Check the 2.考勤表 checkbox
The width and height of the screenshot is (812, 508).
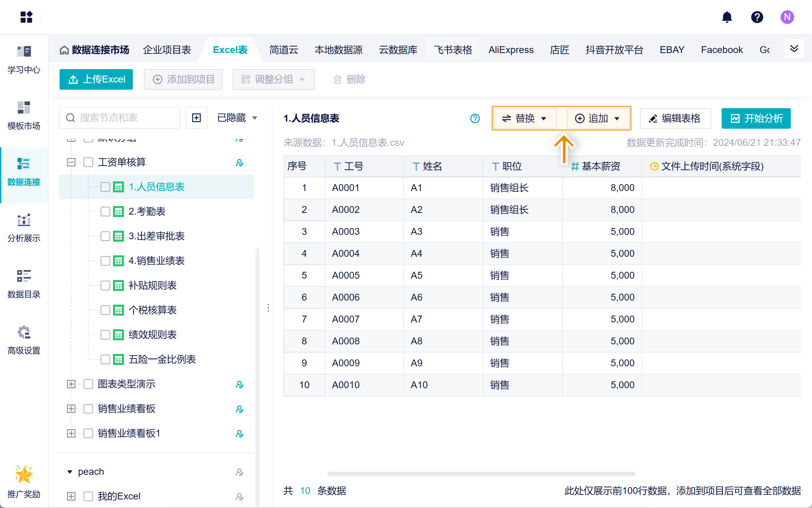(105, 212)
